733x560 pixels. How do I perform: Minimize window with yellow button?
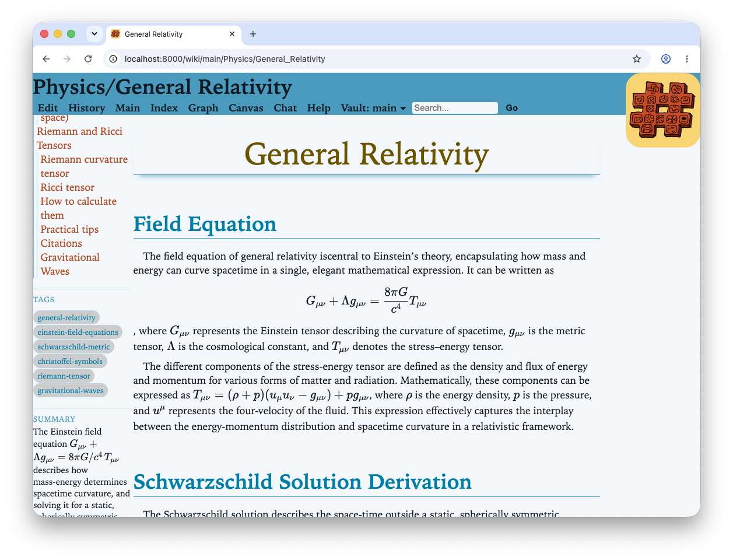pos(58,34)
